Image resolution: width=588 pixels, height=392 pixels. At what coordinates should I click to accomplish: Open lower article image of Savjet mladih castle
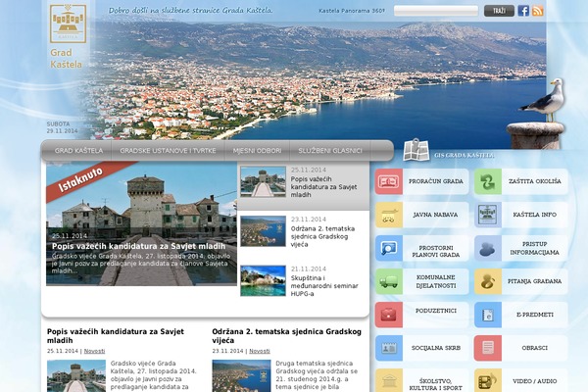[x=76, y=376]
